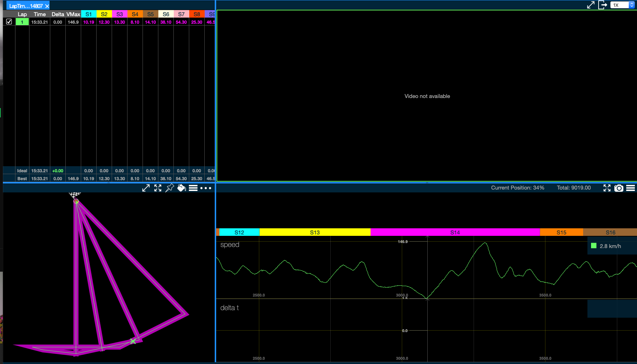Click the S13 yellow sector segment
The width and height of the screenshot is (637, 364).
pyautogui.click(x=315, y=232)
